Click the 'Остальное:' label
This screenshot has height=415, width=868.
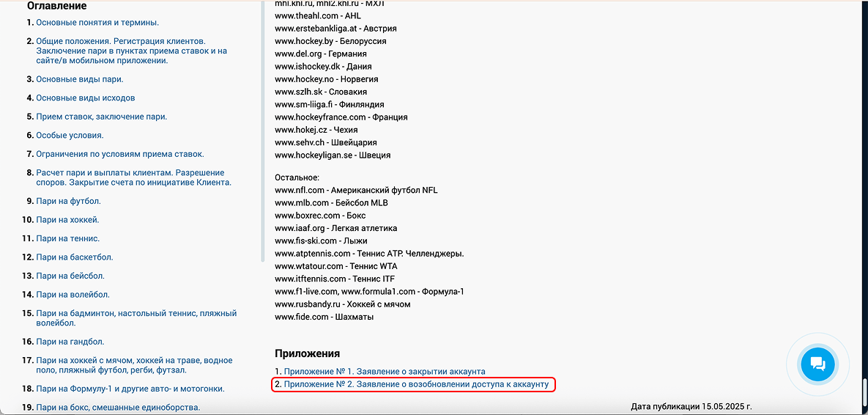point(297,178)
